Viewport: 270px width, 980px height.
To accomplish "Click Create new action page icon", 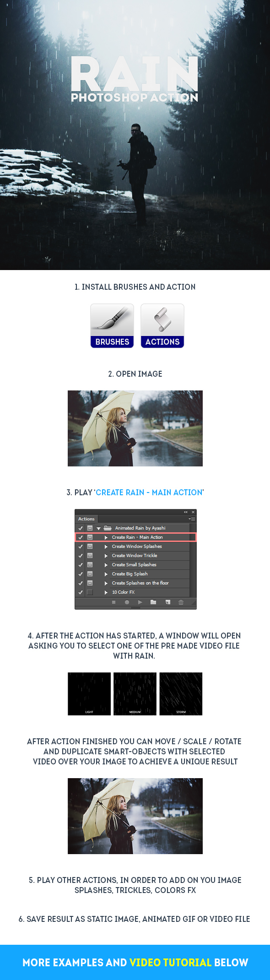I will (x=167, y=602).
